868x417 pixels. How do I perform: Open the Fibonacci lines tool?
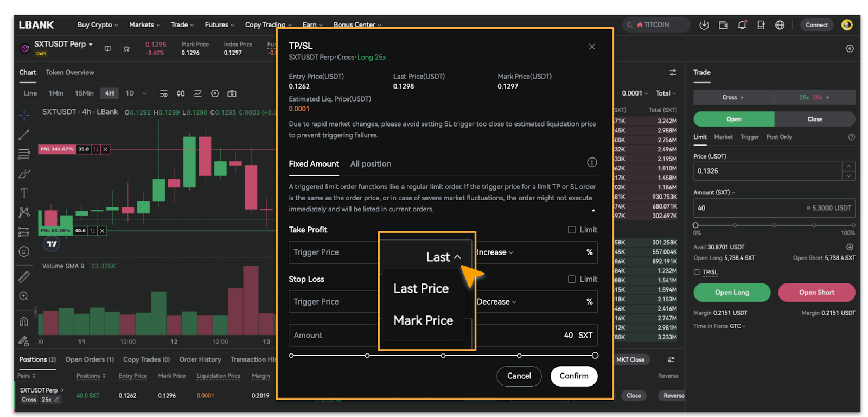coord(24,154)
